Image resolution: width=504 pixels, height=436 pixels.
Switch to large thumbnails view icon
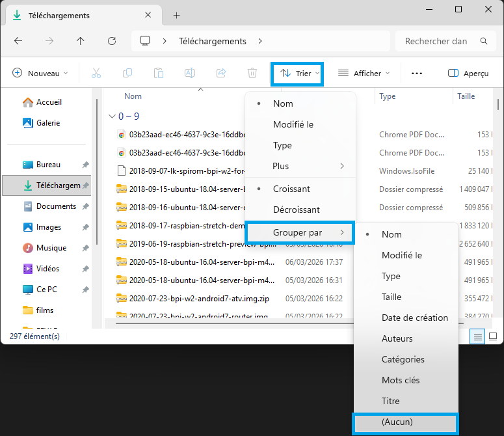[x=493, y=336]
